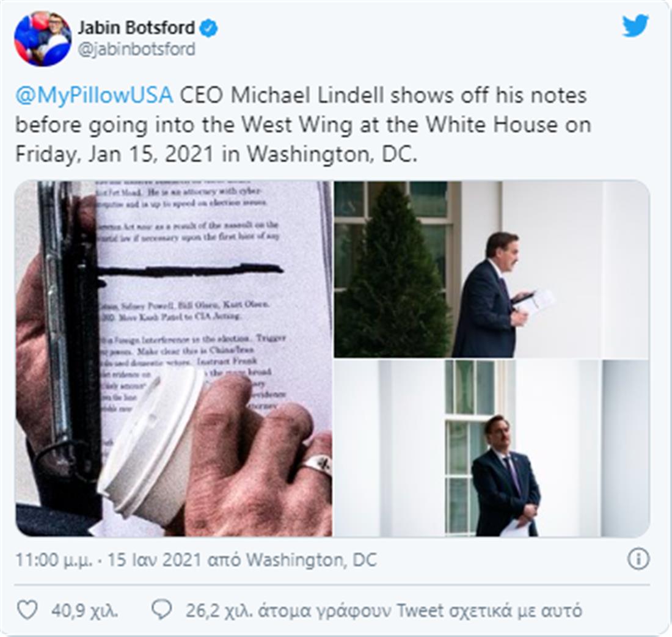
Task: View the close-up notes photo
Action: click(173, 359)
